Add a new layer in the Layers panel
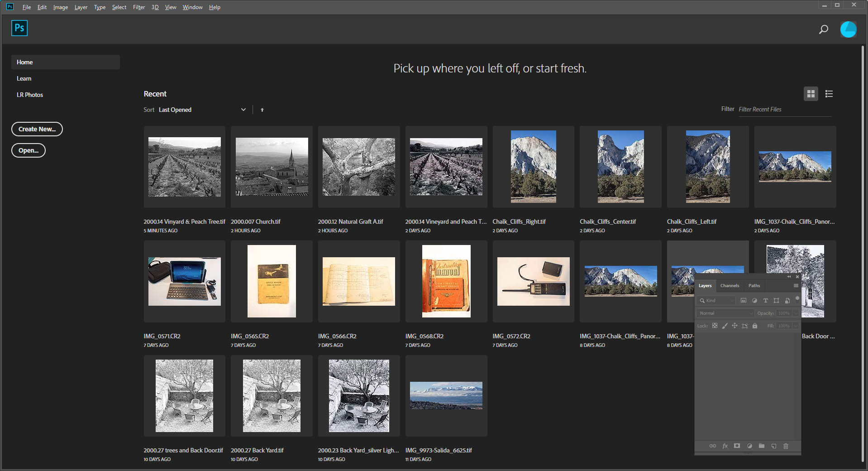The height and width of the screenshot is (471, 868). [x=774, y=446]
